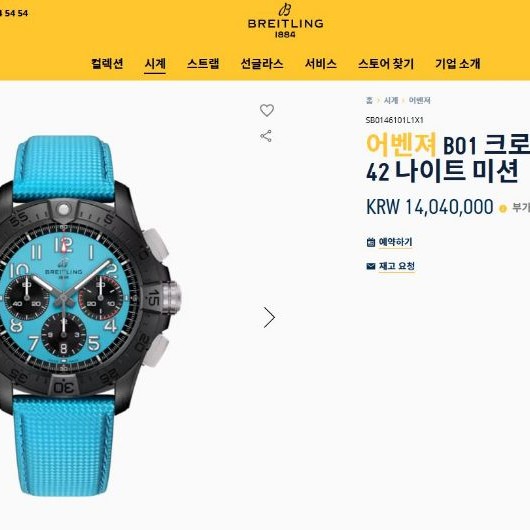530x530 pixels.
Task: Open the 컬렉션 menu
Action: tap(107, 64)
